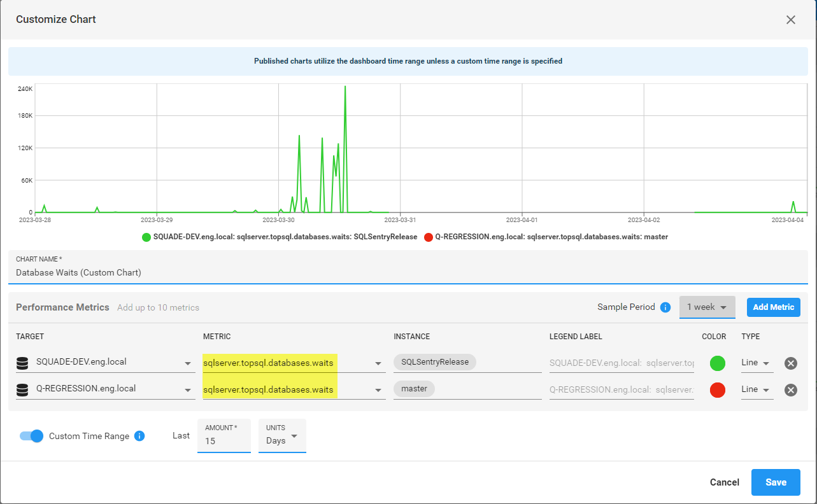Viewport: 817px width, 504px height.
Task: Open the Units dropdown set to Days
Action: (x=282, y=436)
